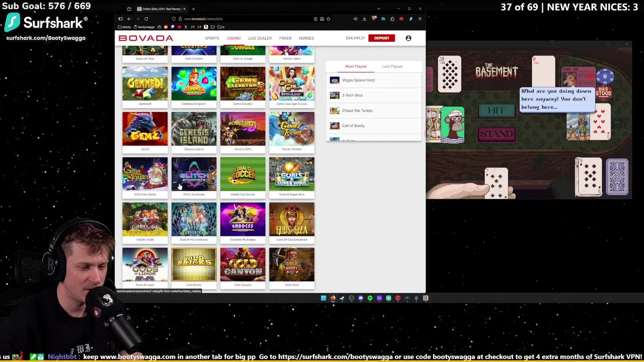Click Discord icon in the taskbar
This screenshot has width=644, height=362.
pos(361,298)
